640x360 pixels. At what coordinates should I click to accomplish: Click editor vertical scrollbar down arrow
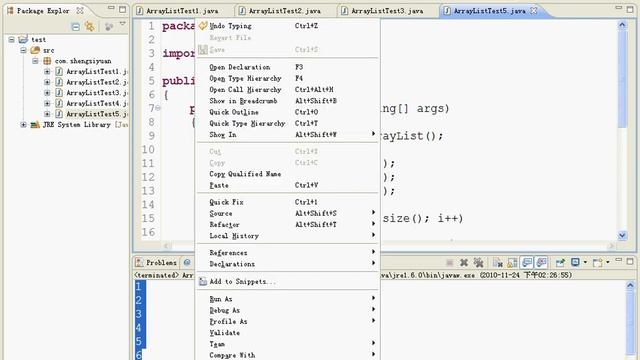pos(622,235)
